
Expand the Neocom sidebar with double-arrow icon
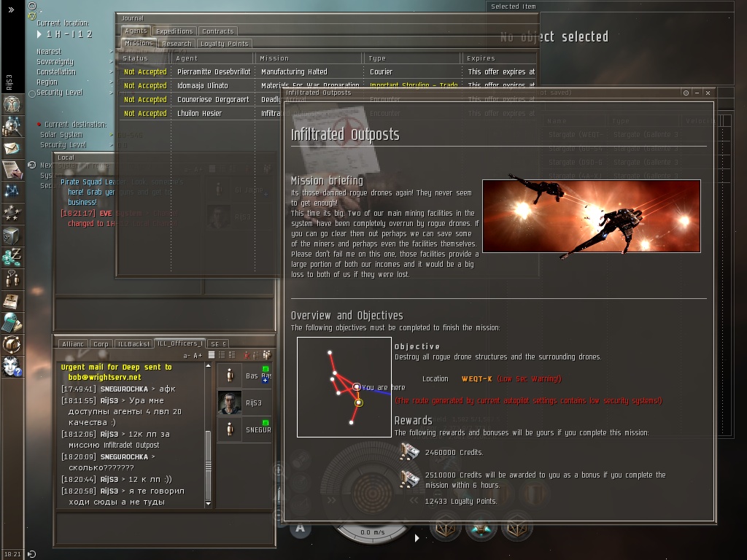(11, 9)
